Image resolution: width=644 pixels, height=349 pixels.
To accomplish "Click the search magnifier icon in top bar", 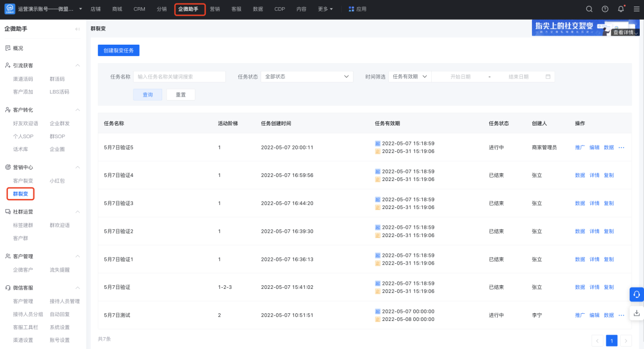I will coord(589,9).
